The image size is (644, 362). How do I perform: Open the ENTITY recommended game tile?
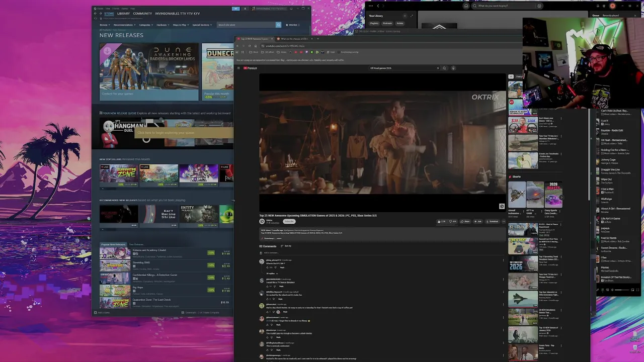(x=199, y=215)
